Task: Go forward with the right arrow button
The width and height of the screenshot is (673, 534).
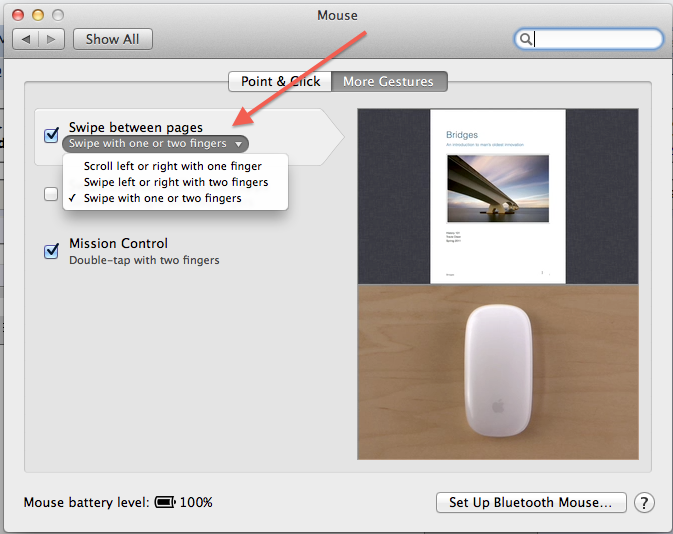Action: (52, 39)
